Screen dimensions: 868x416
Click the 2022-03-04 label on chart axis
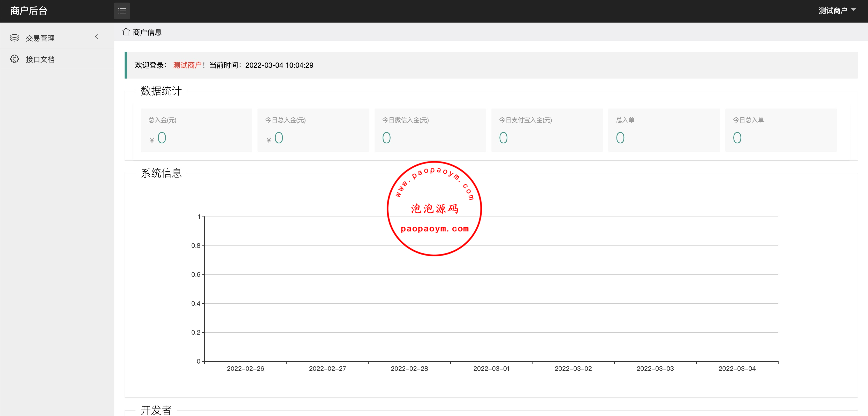(x=737, y=368)
